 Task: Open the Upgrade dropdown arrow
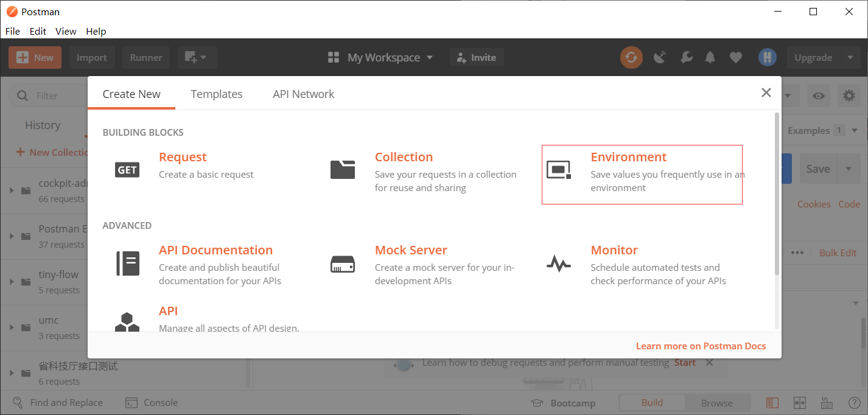click(850, 58)
